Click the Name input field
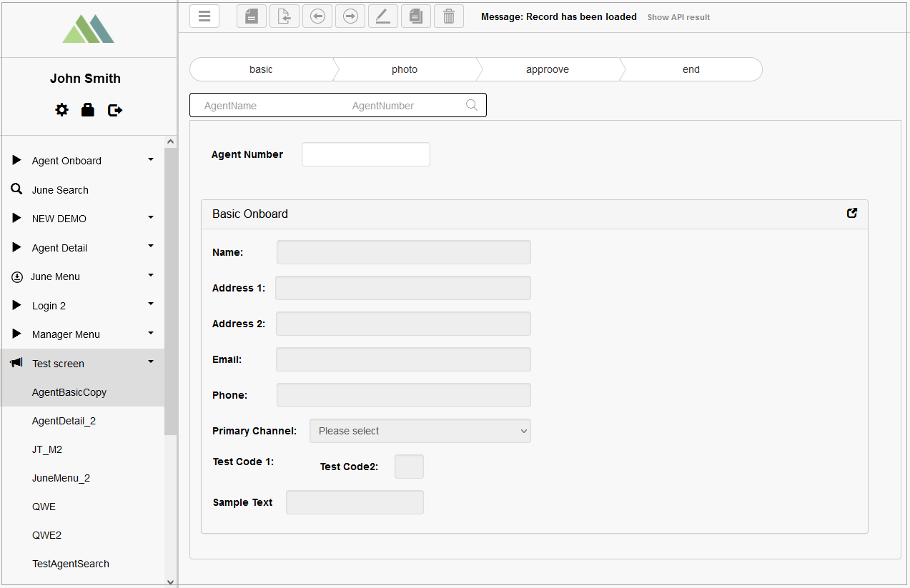The width and height of the screenshot is (910, 588). 404,252
